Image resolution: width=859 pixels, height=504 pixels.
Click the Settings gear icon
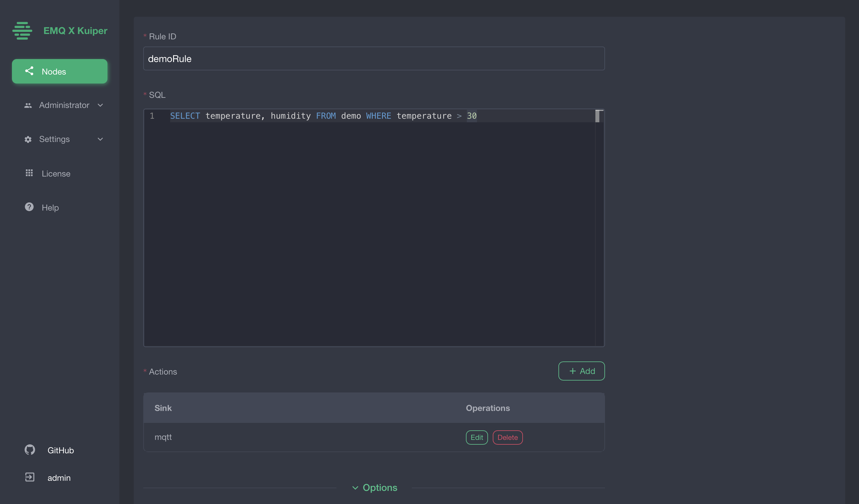point(28,139)
